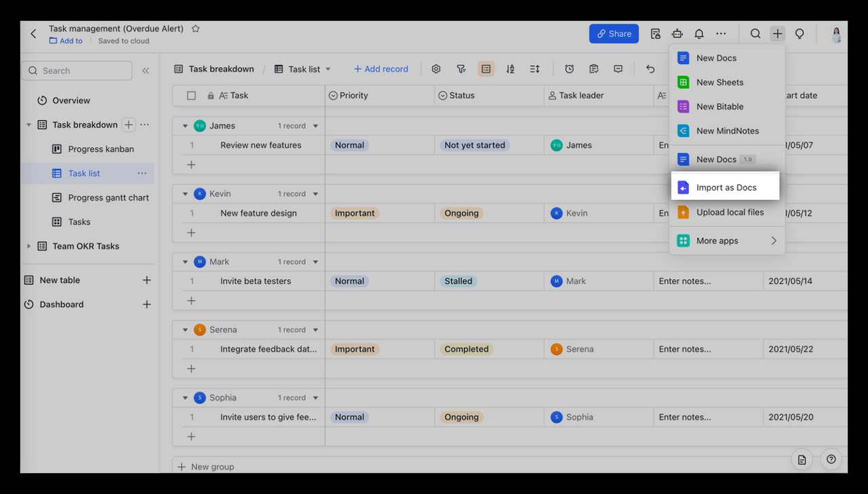The image size is (868, 494).
Task: Click the blue Share button
Action: pos(614,34)
